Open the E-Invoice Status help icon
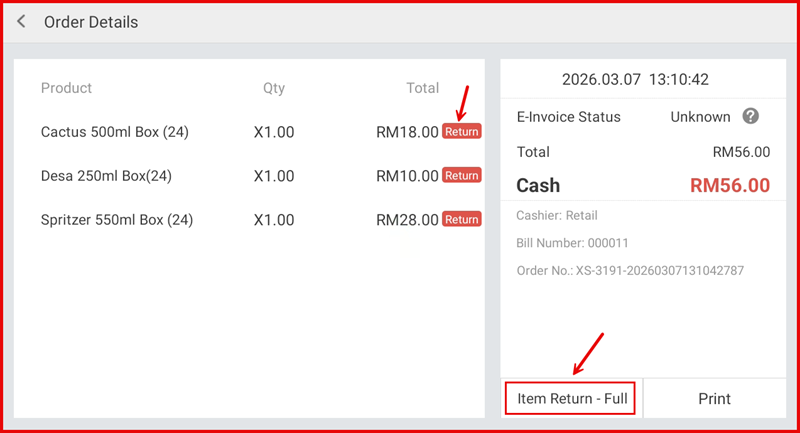The image size is (800, 433). click(751, 116)
